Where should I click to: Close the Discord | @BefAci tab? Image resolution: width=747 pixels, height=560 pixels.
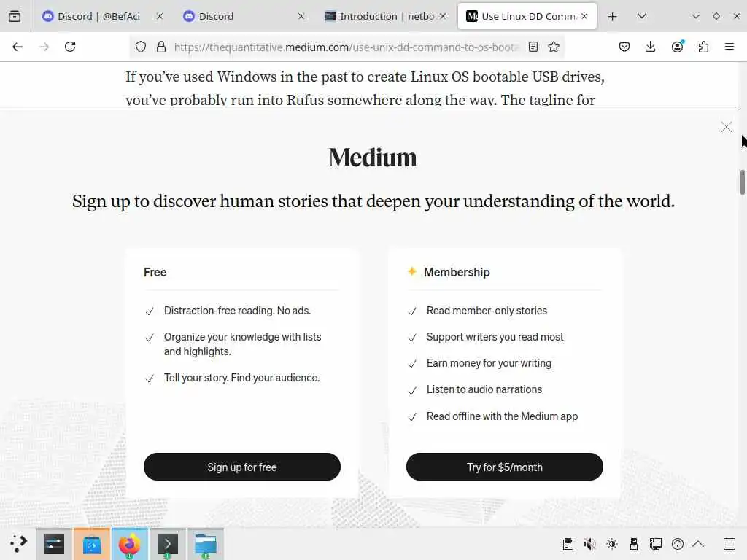click(x=160, y=16)
